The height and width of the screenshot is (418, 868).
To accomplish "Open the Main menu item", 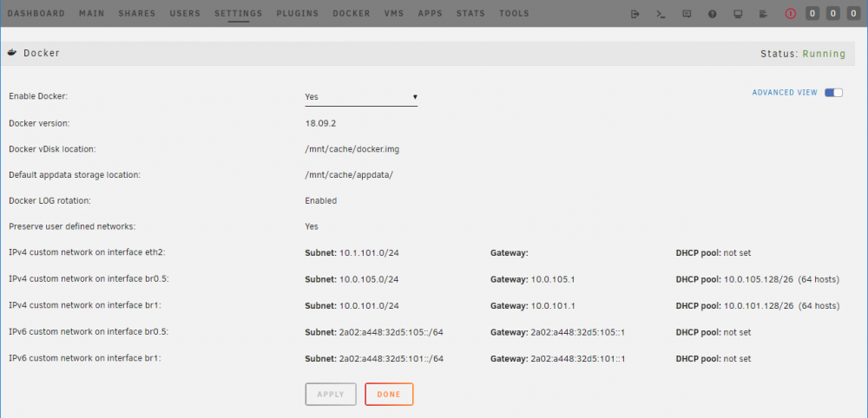I will [92, 13].
